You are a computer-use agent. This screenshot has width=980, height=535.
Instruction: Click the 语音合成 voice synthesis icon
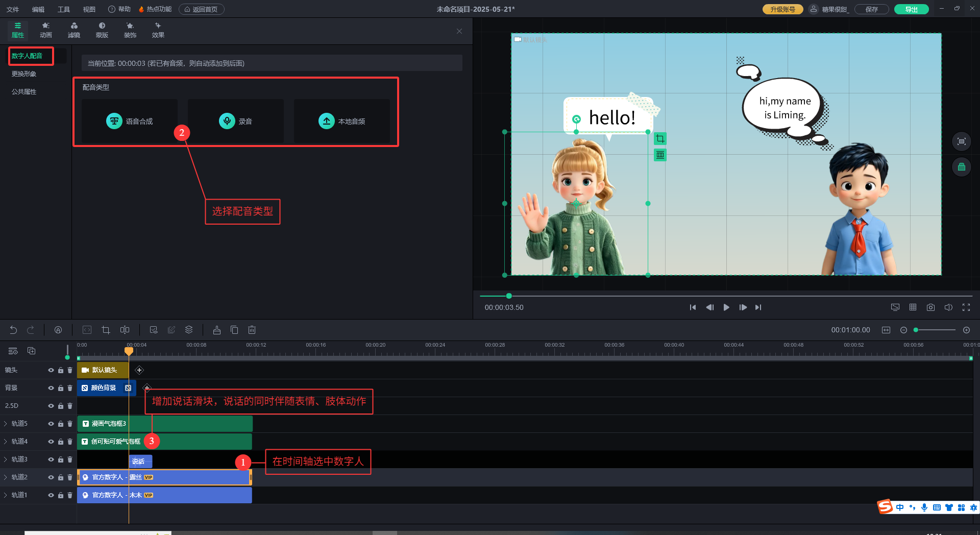tap(114, 121)
